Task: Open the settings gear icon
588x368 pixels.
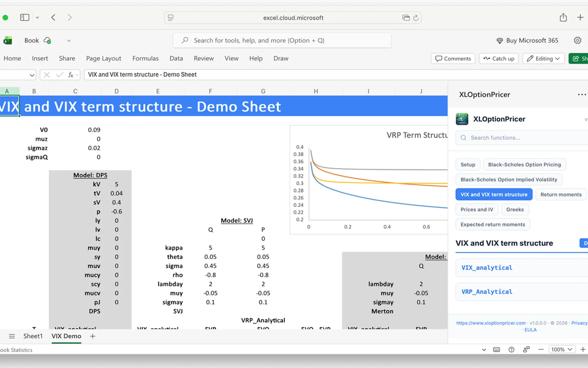Action: pos(578,40)
